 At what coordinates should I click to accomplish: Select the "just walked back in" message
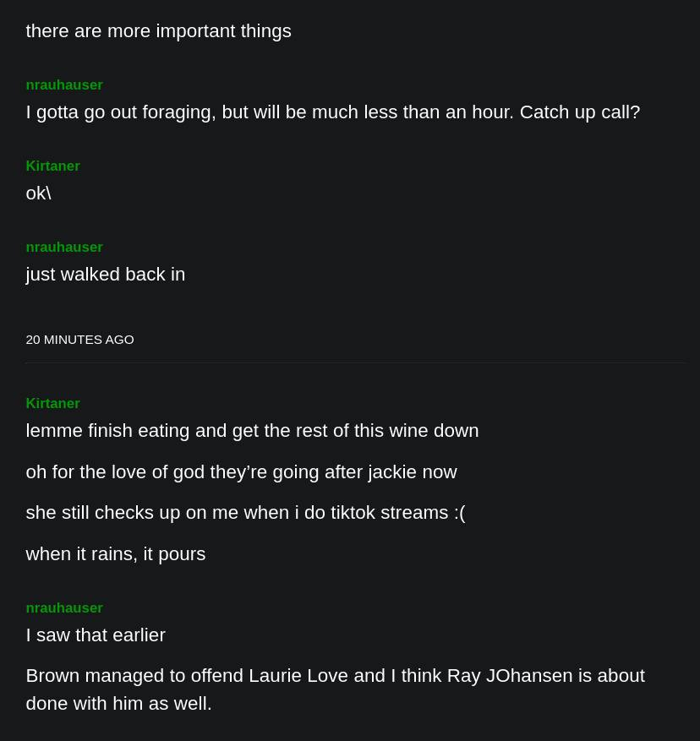[105, 275]
